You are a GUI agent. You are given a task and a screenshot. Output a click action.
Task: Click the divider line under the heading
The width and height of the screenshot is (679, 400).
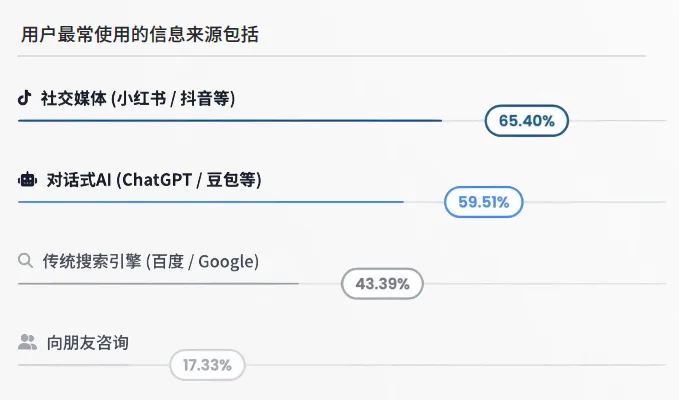(x=332, y=56)
